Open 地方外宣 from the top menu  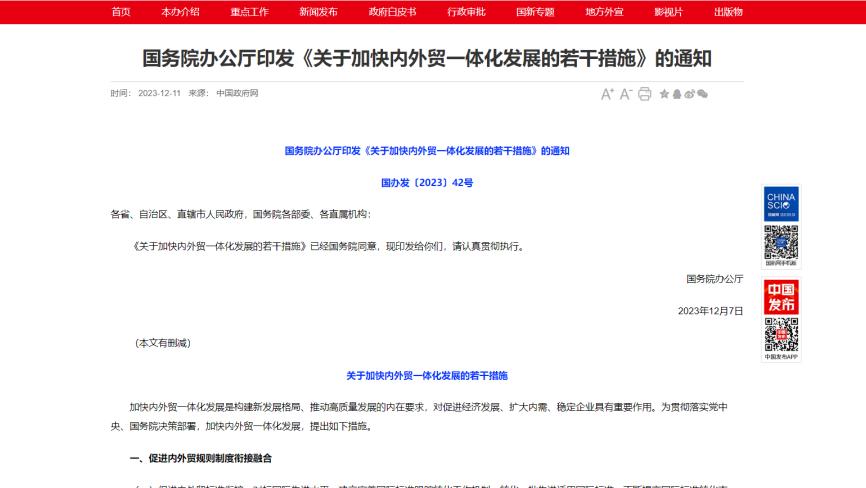604,12
